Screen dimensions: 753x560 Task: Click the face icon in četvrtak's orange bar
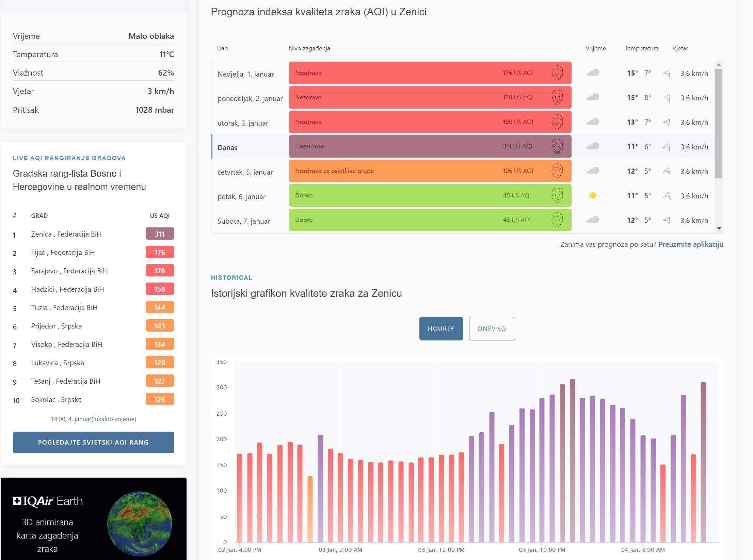point(557,171)
